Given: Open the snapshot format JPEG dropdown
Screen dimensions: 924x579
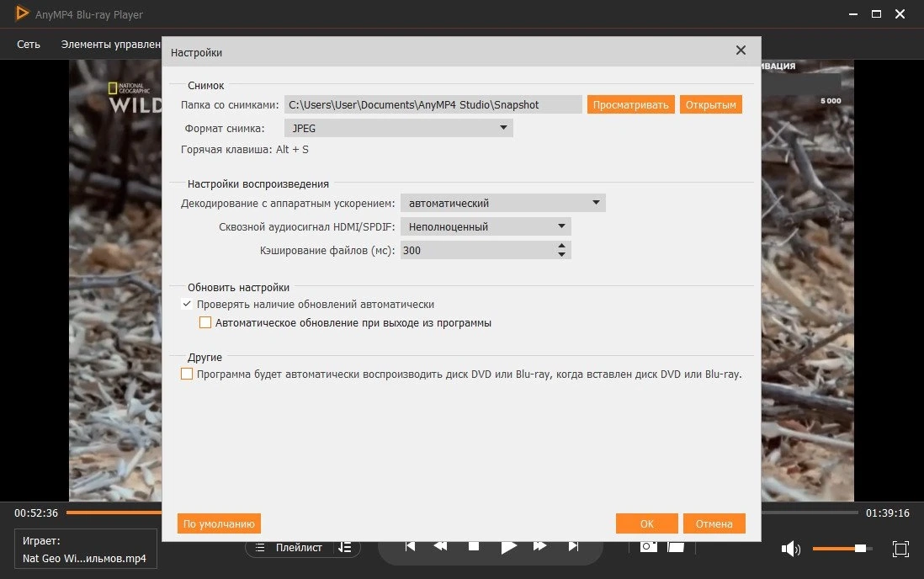Looking at the screenshot, I should click(398, 128).
